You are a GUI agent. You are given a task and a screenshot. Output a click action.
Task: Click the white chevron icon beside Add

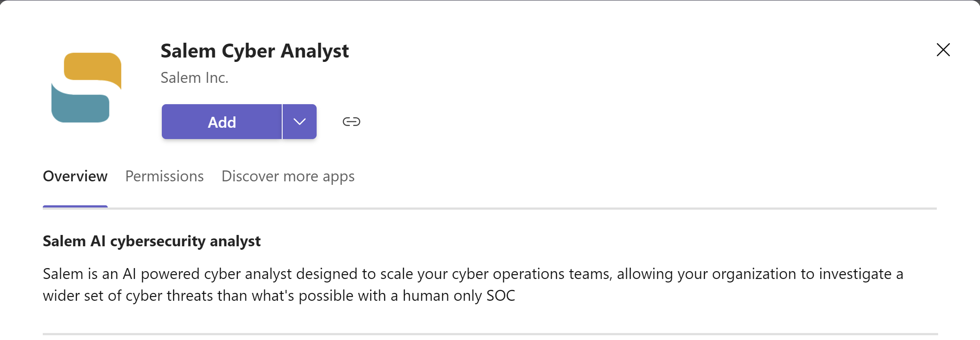coord(299,122)
